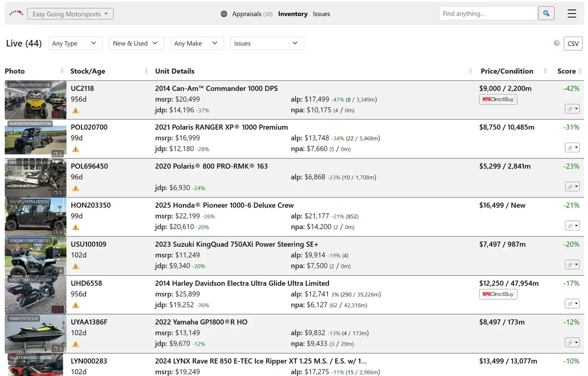This screenshot has width=588, height=376.
Task: Click the warning icon for UYAA1386F
Action: tap(75, 344)
